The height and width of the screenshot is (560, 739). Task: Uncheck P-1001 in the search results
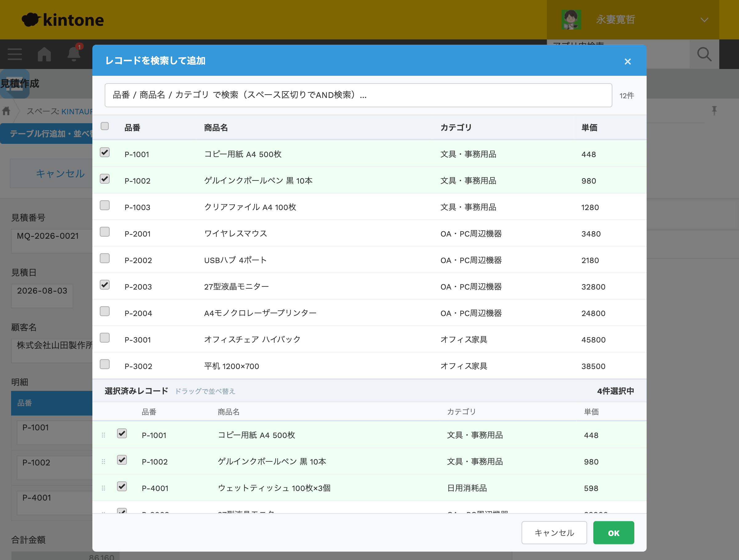(x=105, y=152)
